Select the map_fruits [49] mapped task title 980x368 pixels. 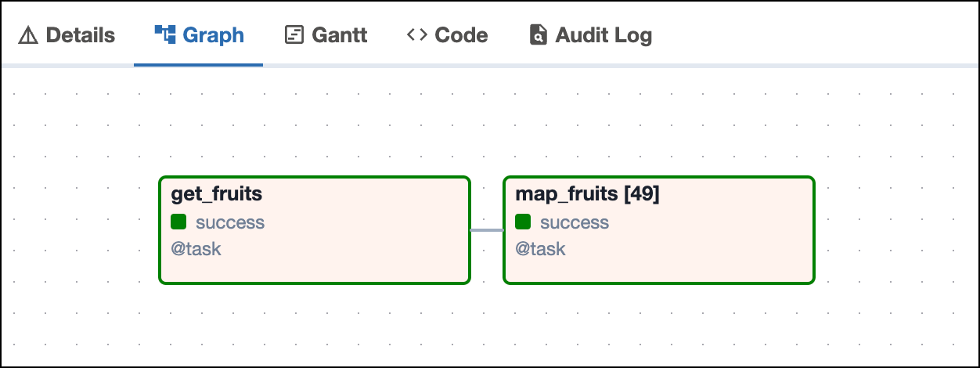tap(587, 195)
